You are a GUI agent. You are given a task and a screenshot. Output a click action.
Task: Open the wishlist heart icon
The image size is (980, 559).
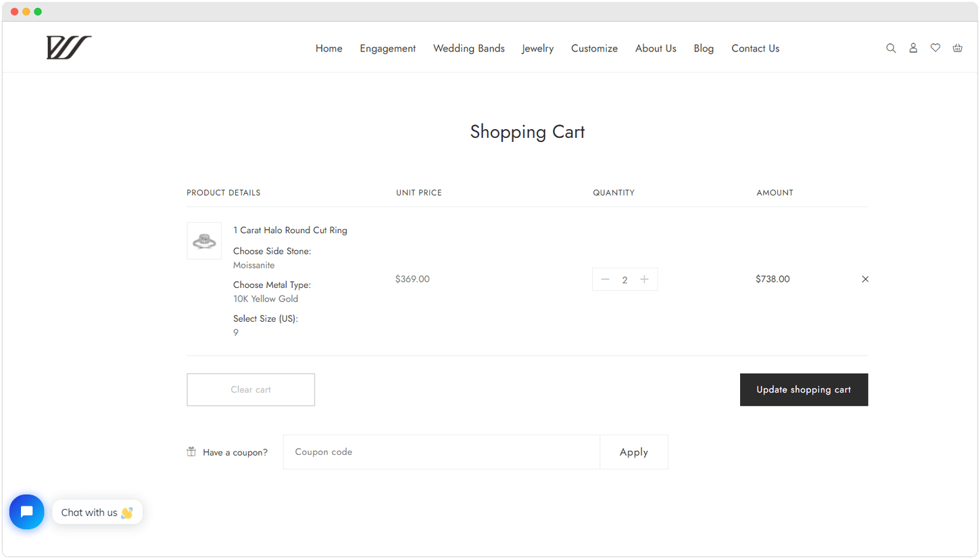coord(935,48)
